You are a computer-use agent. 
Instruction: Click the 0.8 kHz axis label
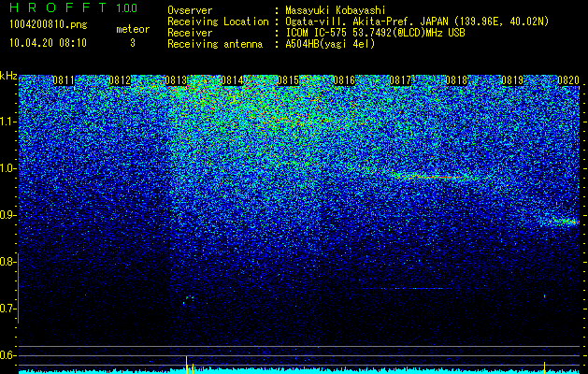(x=7, y=262)
